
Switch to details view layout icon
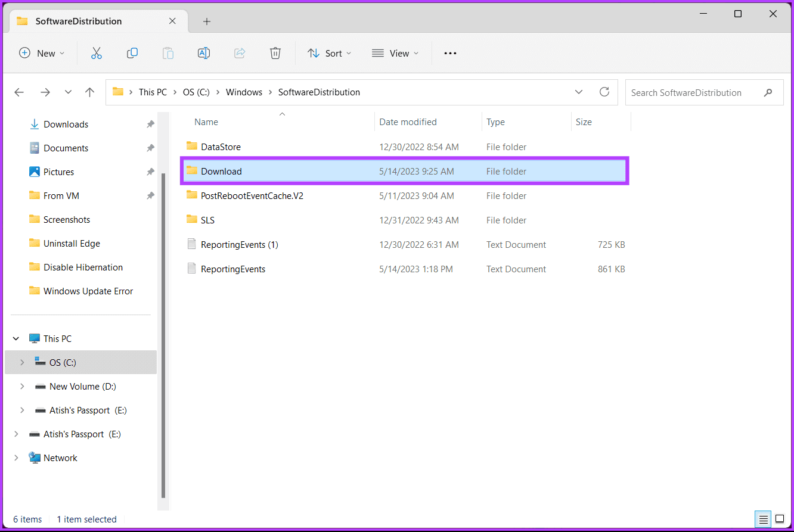pyautogui.click(x=763, y=519)
